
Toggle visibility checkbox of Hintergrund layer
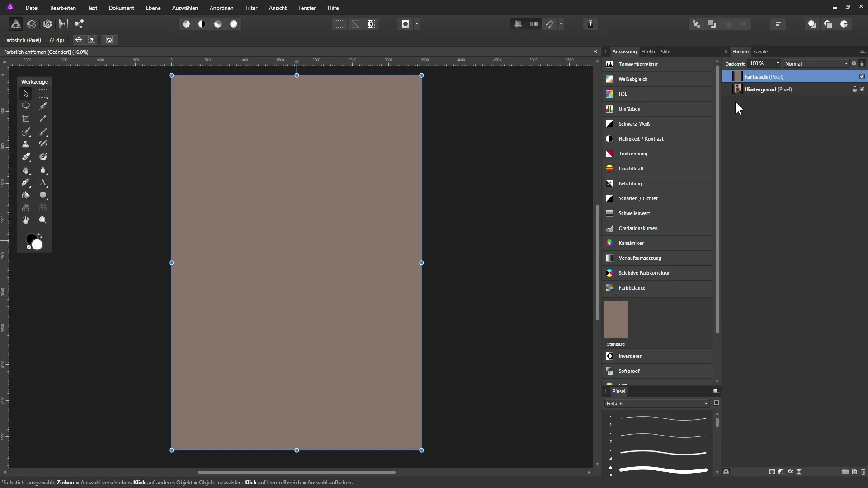coord(862,89)
